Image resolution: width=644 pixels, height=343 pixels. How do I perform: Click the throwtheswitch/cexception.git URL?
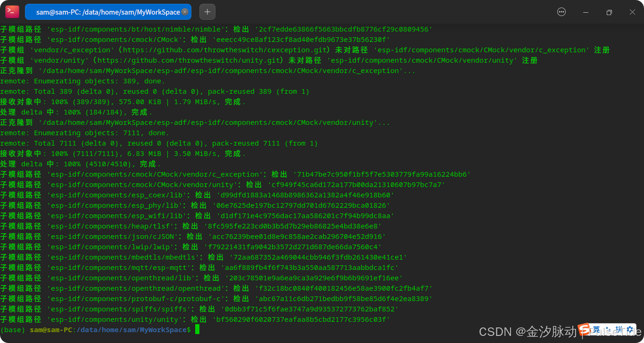pyautogui.click(x=224, y=50)
